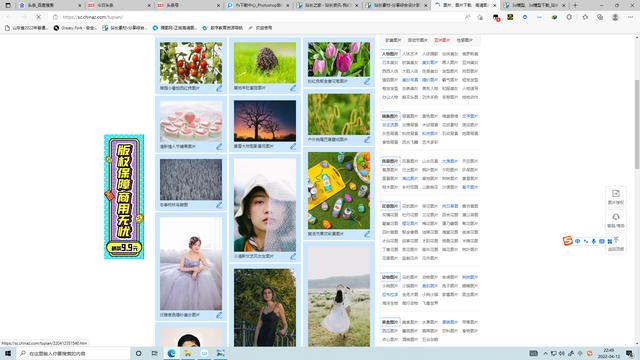Open the new tab plus button
The height and width of the screenshot is (360, 640).
tap(575, 5)
